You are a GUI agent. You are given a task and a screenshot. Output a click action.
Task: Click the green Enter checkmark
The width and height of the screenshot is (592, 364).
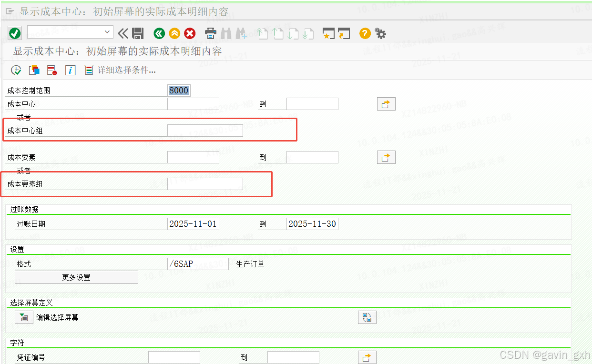coord(14,33)
